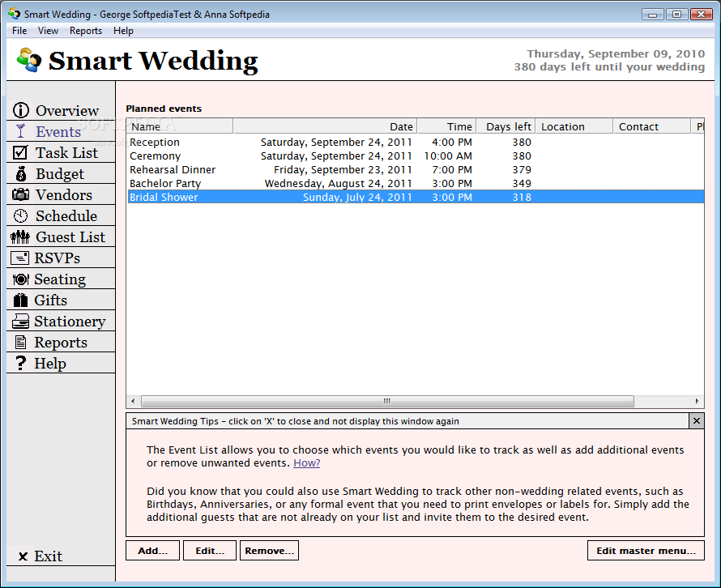This screenshot has width=721, height=588.
Task: Switch to the Budget section label
Action: 60,174
